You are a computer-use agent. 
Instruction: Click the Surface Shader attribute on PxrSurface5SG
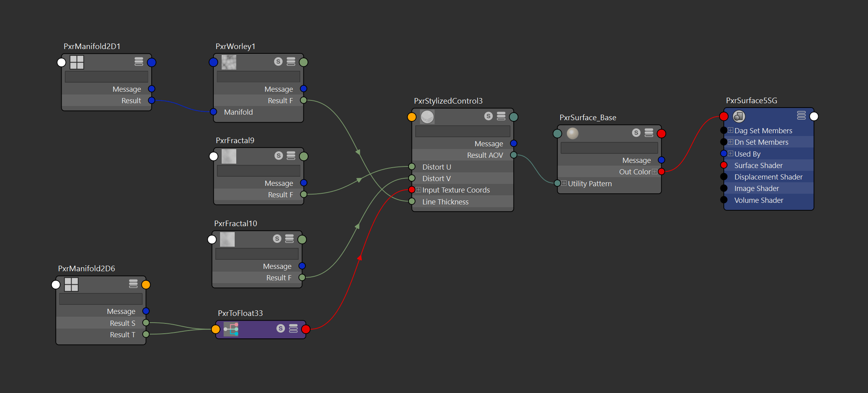[x=759, y=165]
